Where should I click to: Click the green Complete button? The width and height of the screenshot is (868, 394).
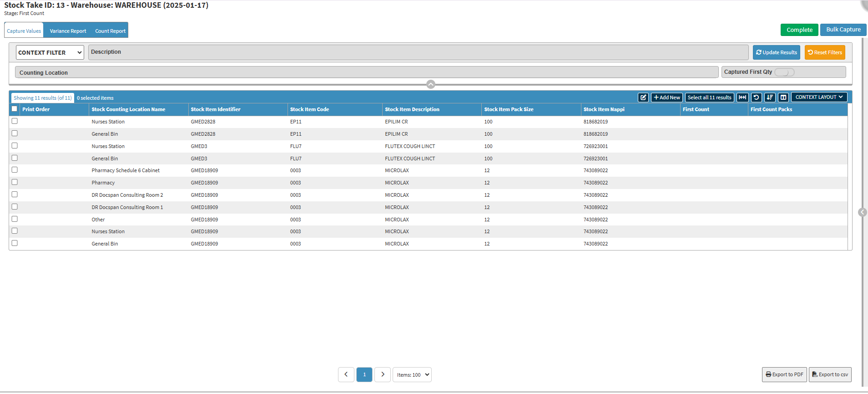(x=799, y=30)
